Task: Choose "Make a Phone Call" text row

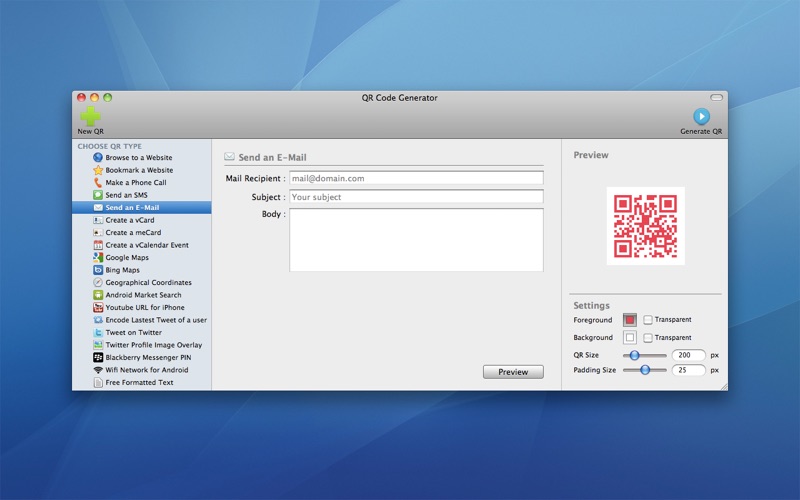Action: (136, 182)
